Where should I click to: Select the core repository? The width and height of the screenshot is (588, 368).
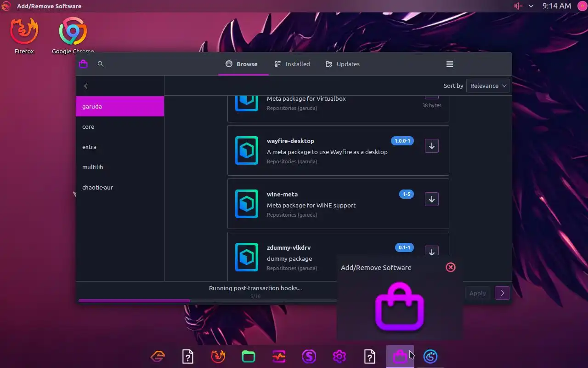[x=120, y=126]
